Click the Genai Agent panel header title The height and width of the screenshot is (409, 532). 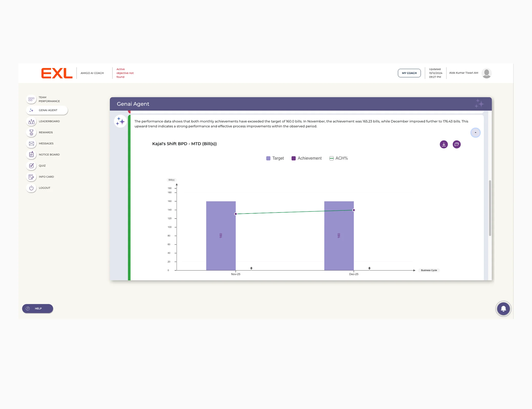point(133,104)
